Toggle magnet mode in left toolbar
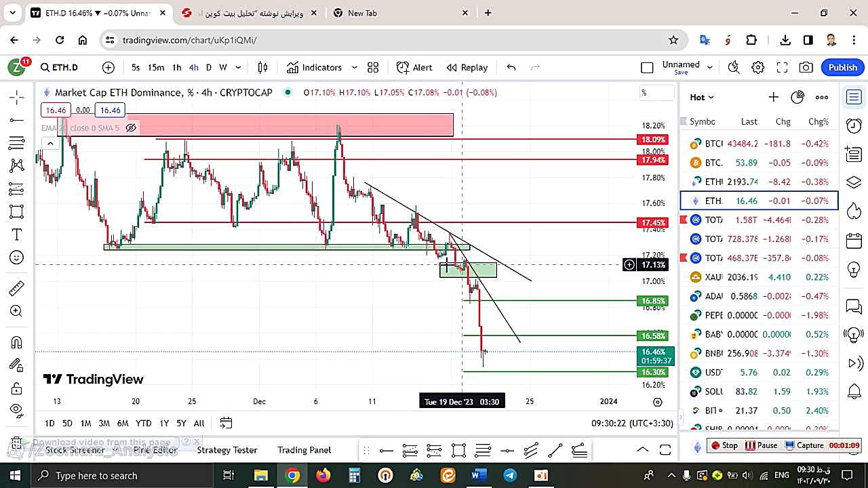 point(17,342)
